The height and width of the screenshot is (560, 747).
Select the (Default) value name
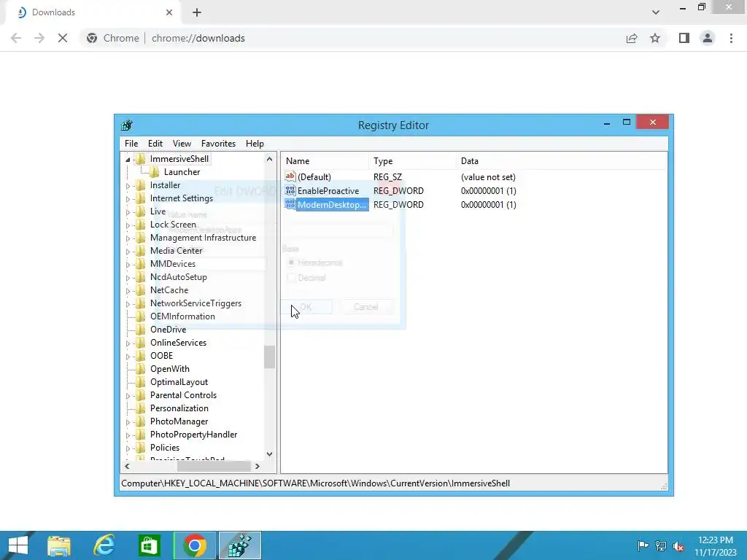(314, 176)
